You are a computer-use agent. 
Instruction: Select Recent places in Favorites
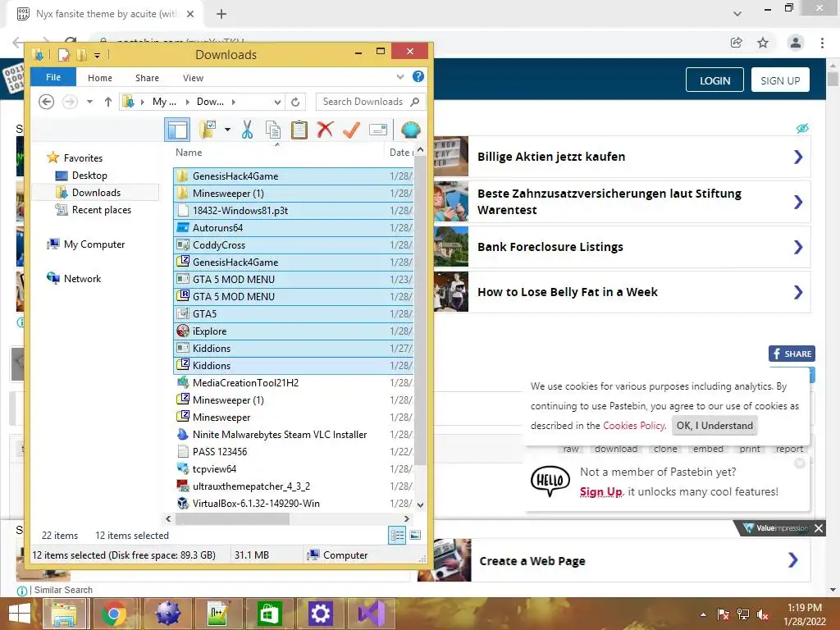pos(101,210)
